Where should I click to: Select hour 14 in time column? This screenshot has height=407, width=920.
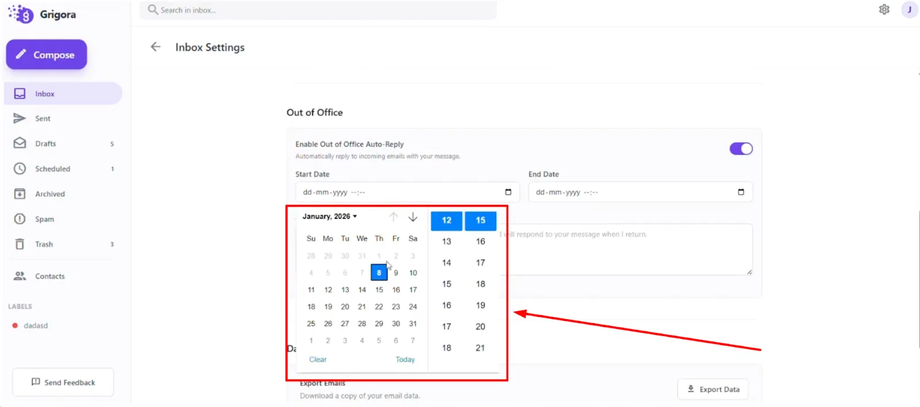tap(447, 263)
